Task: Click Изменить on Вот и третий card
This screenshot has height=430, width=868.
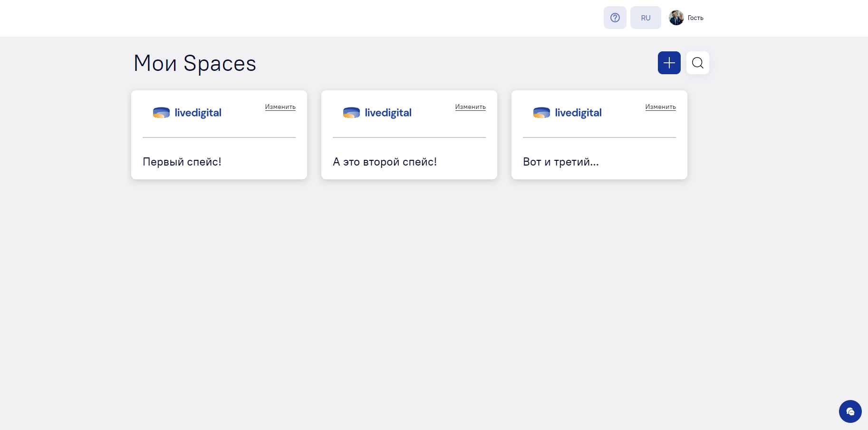Action: (x=661, y=107)
